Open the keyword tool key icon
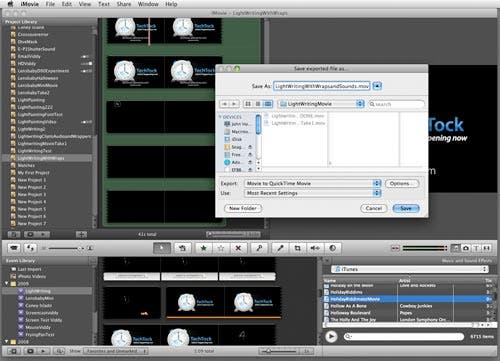The height and width of the screenshot is (361, 500). pos(259,248)
